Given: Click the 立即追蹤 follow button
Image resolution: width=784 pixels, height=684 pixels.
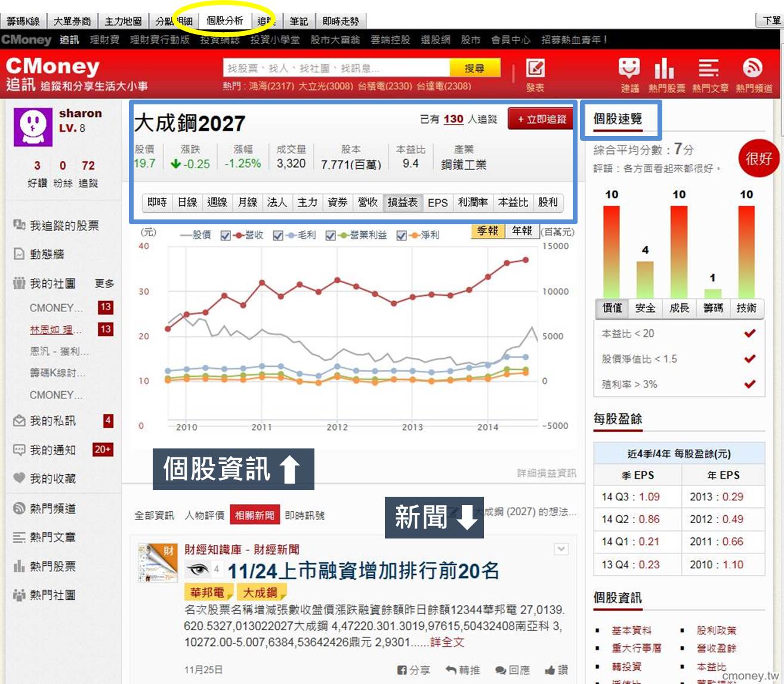Looking at the screenshot, I should tap(539, 119).
